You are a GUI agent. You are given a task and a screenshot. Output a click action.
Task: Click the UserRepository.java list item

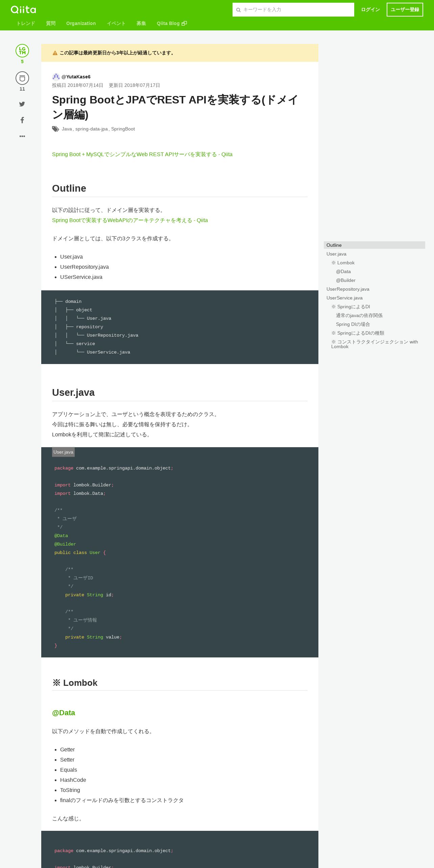point(85,267)
